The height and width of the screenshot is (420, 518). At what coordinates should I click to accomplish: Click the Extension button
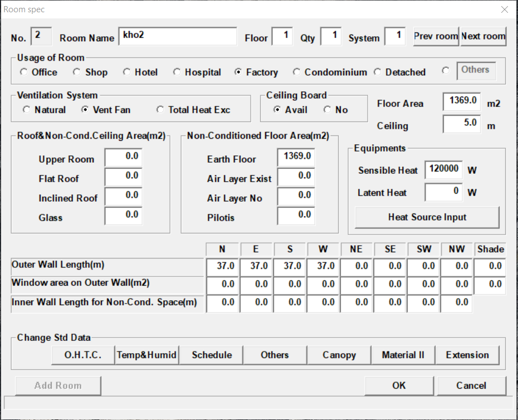[467, 355]
